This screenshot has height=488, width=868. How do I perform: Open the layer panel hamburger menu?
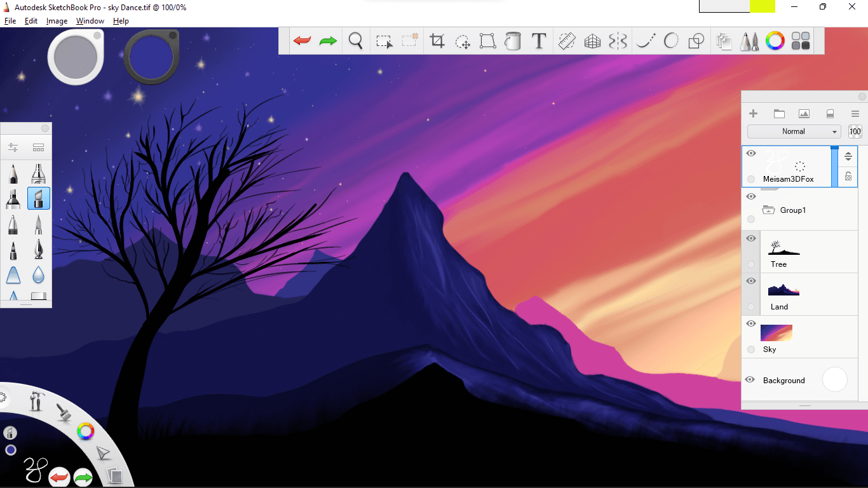(855, 114)
